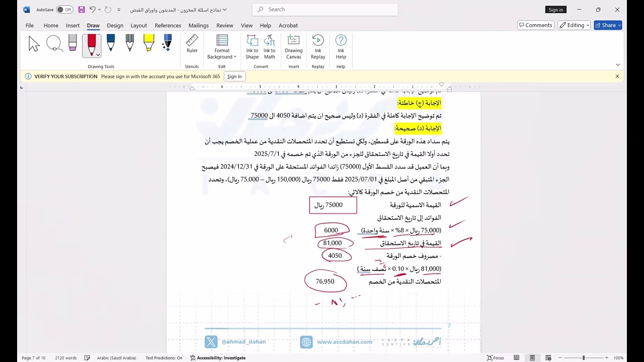Switch to the Home tab
The height and width of the screenshot is (362, 644).
tap(51, 26)
